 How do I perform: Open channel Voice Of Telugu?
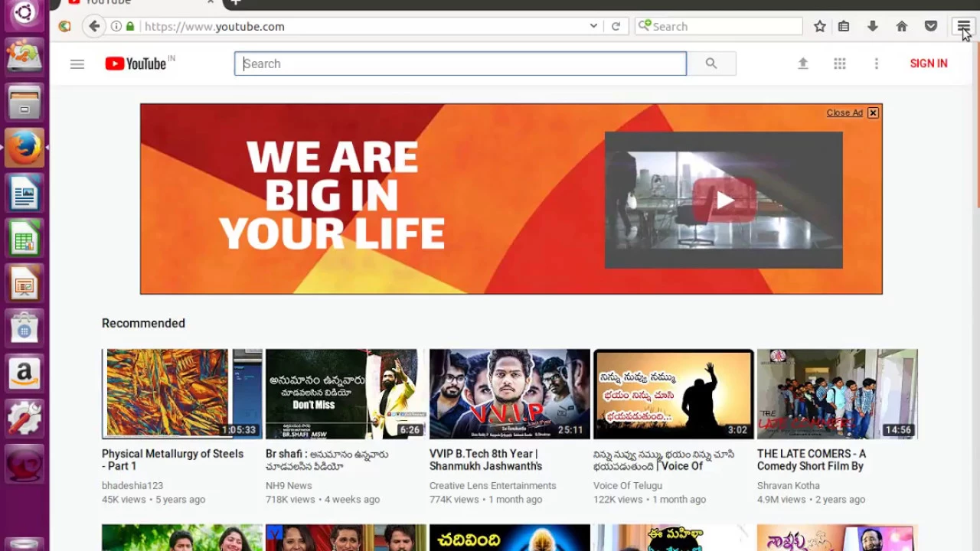click(628, 485)
